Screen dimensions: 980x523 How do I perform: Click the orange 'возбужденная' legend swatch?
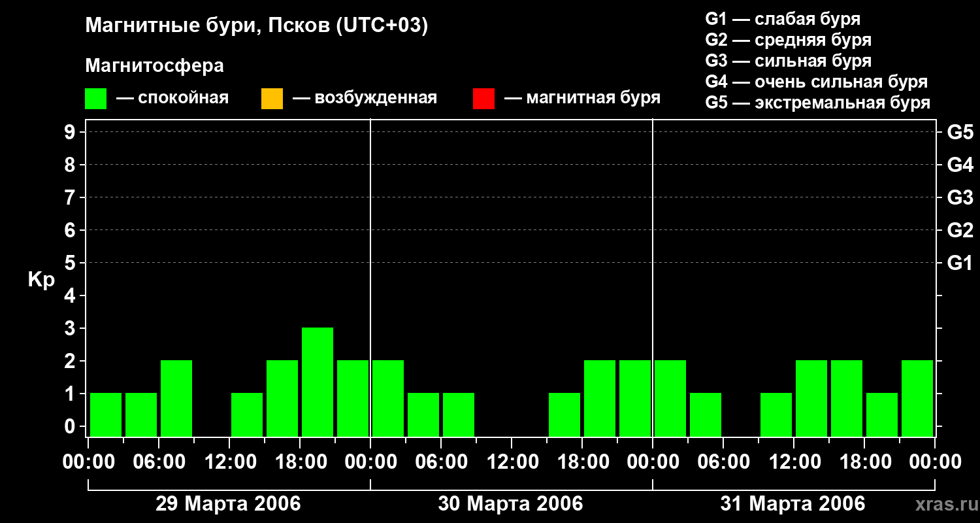click(x=272, y=99)
